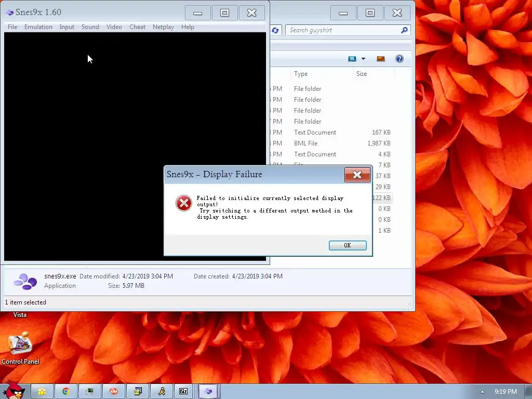Open the Emulation menu

pyautogui.click(x=38, y=27)
